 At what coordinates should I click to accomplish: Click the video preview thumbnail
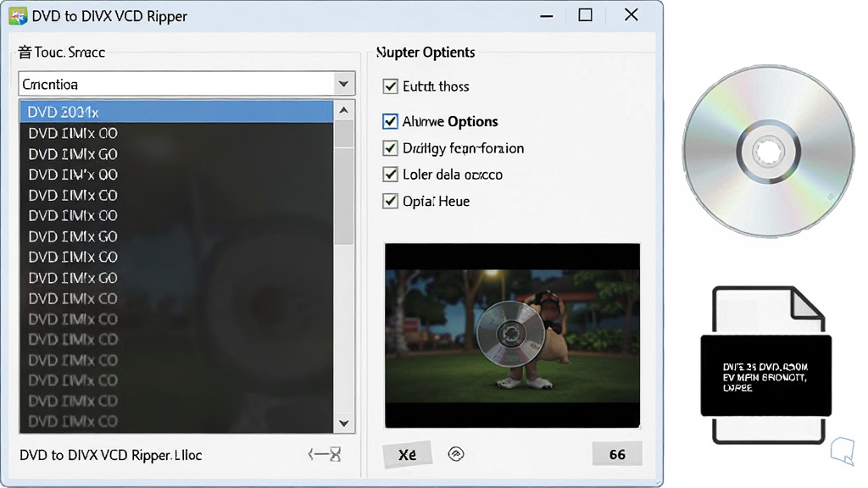click(513, 335)
